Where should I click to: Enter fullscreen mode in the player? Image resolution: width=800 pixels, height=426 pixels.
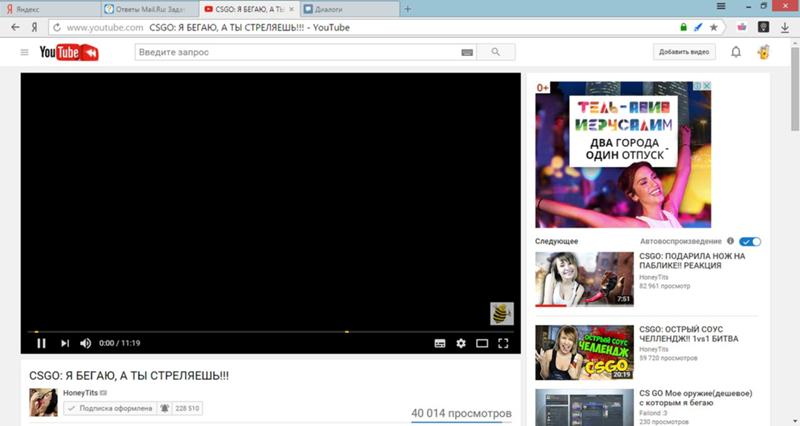pos(503,343)
